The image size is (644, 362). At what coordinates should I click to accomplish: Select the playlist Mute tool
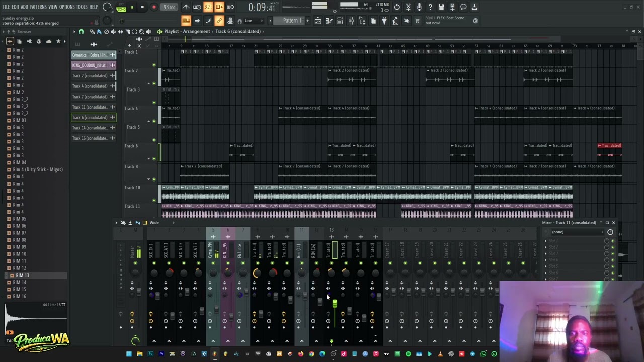click(x=113, y=31)
